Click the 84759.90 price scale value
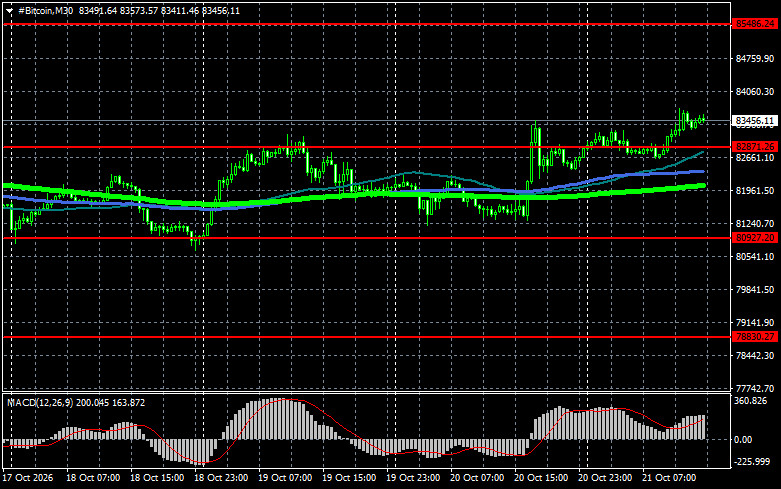781x489 pixels. point(755,59)
